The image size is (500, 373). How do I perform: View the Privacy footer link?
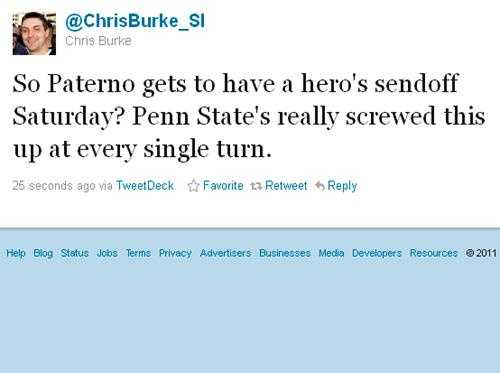tap(175, 253)
